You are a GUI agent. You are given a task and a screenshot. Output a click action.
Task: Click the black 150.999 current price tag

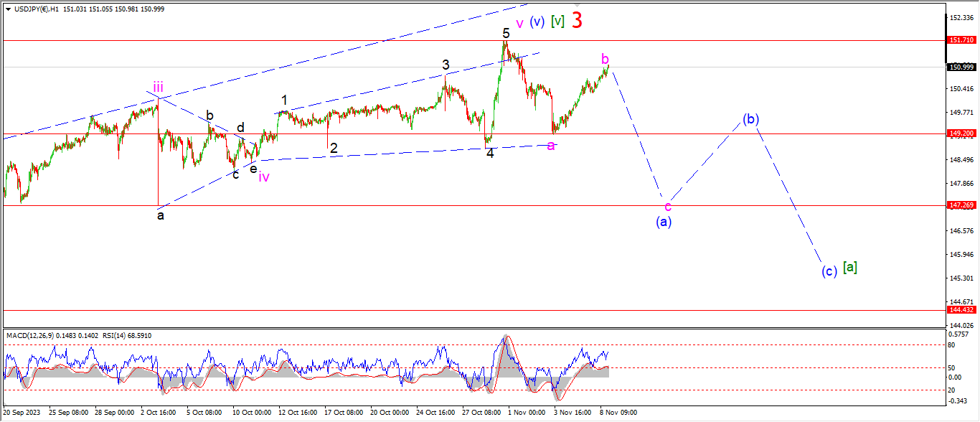(x=961, y=67)
